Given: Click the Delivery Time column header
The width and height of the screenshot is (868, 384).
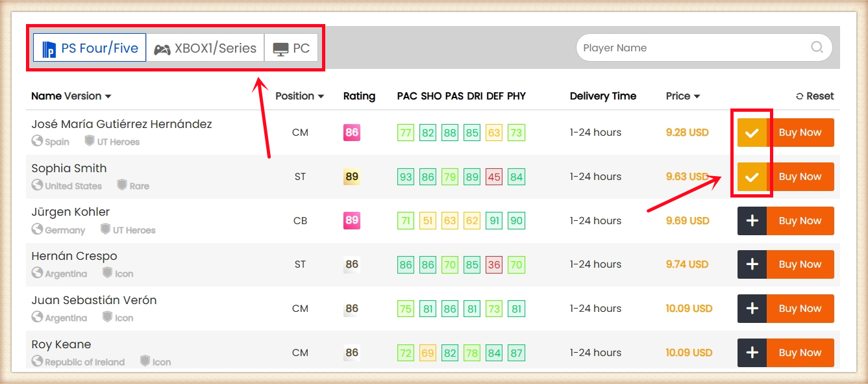Looking at the screenshot, I should [x=603, y=96].
